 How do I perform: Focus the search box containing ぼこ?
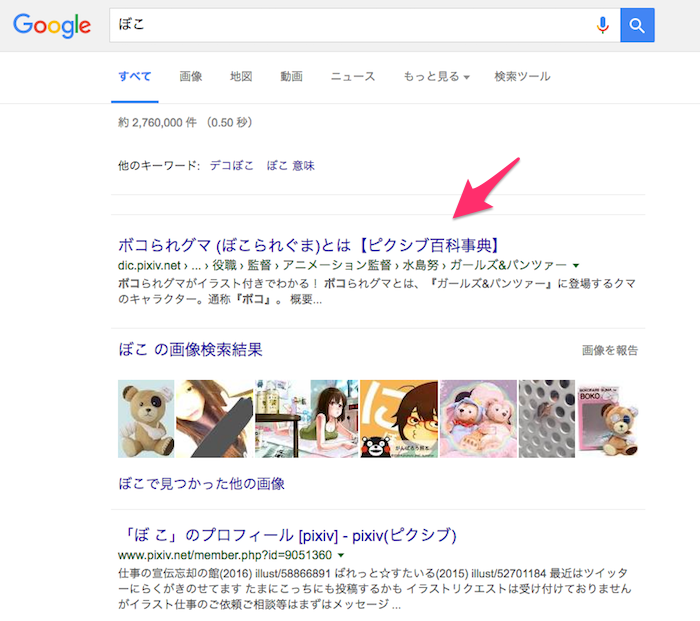[353, 25]
